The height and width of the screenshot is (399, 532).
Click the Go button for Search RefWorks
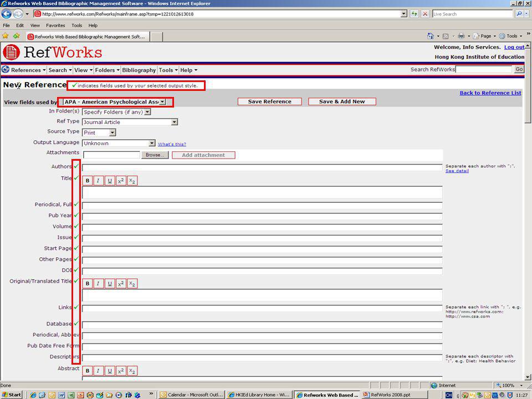click(519, 69)
